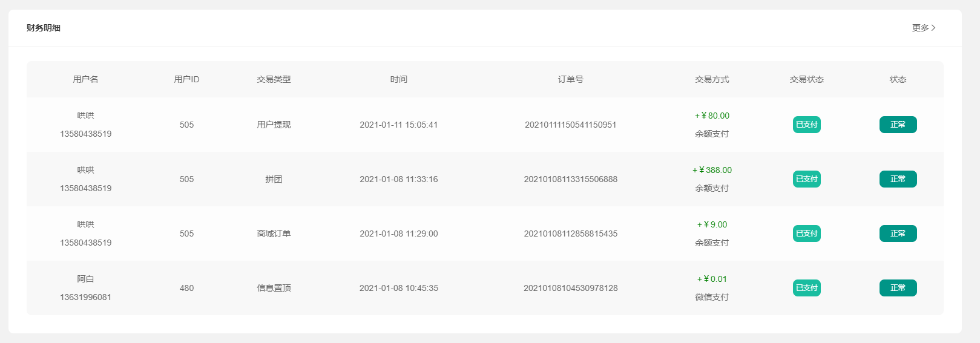The image size is (980, 343).
Task: Click phone number 13631996081
Action: tap(85, 297)
